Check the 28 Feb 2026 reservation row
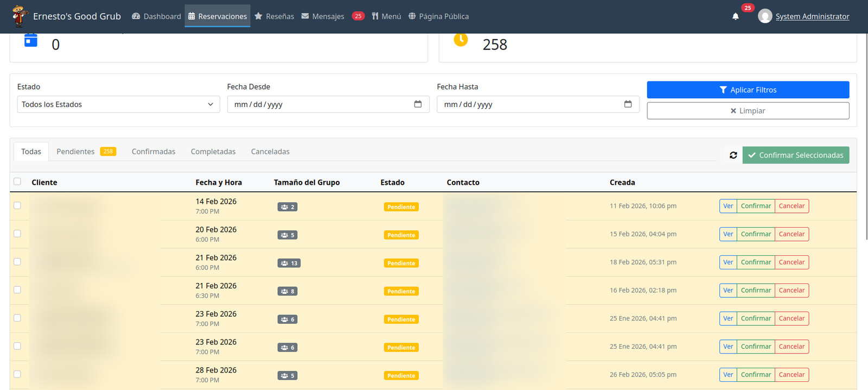Image resolution: width=868 pixels, height=390 pixels. point(17,374)
